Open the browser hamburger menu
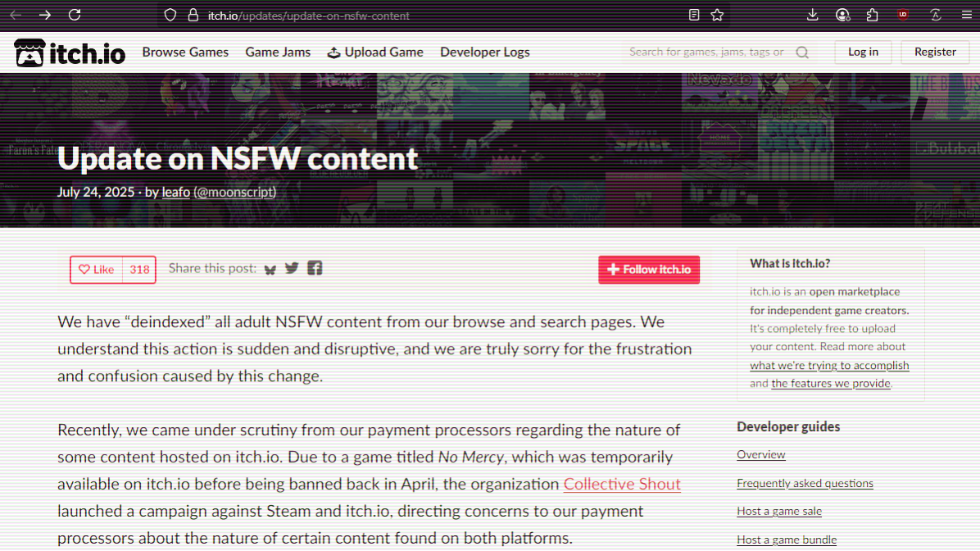The image size is (980, 551). tap(966, 15)
